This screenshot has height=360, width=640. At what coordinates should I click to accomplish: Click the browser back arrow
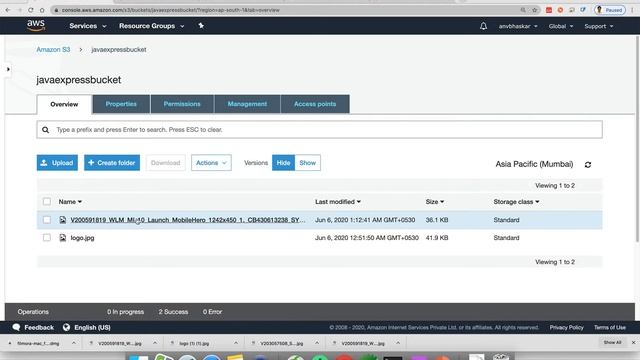pos(8,10)
